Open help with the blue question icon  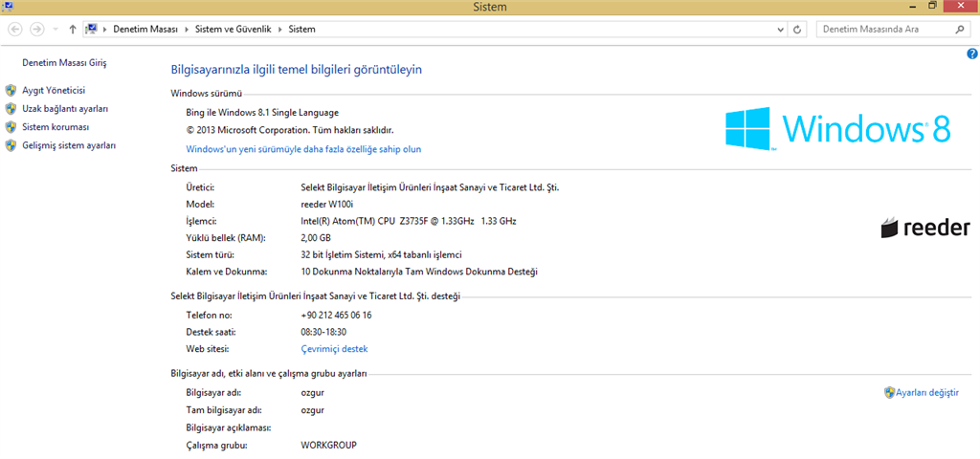coord(972,54)
